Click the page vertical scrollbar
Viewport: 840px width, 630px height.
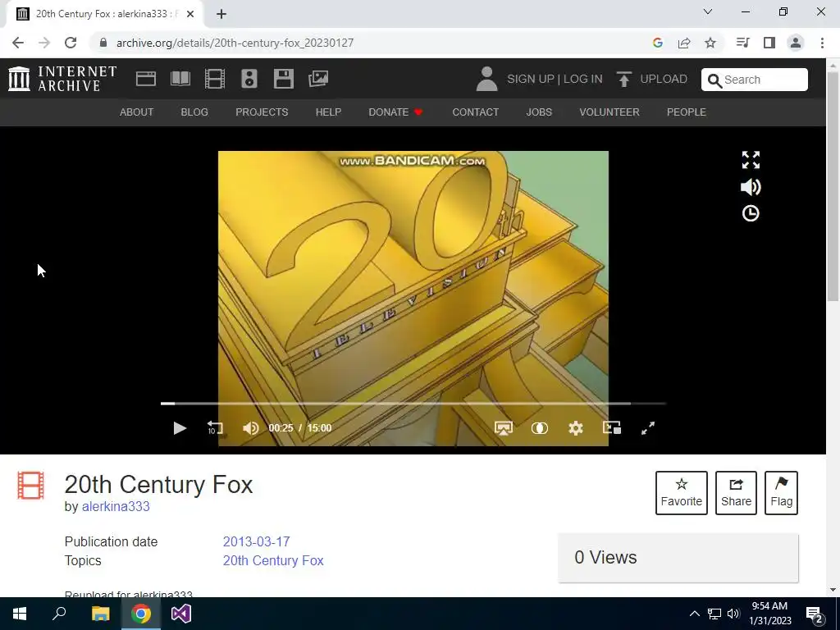tap(833, 188)
